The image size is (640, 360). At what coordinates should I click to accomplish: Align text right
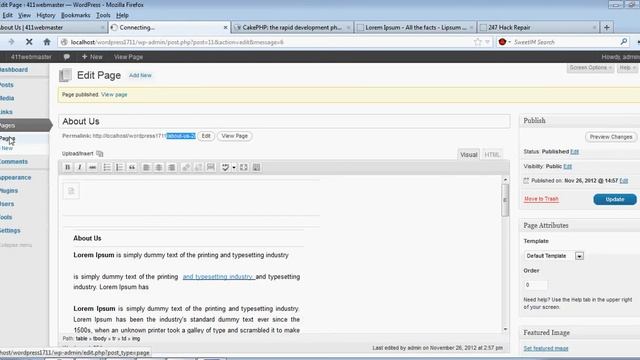[172, 167]
